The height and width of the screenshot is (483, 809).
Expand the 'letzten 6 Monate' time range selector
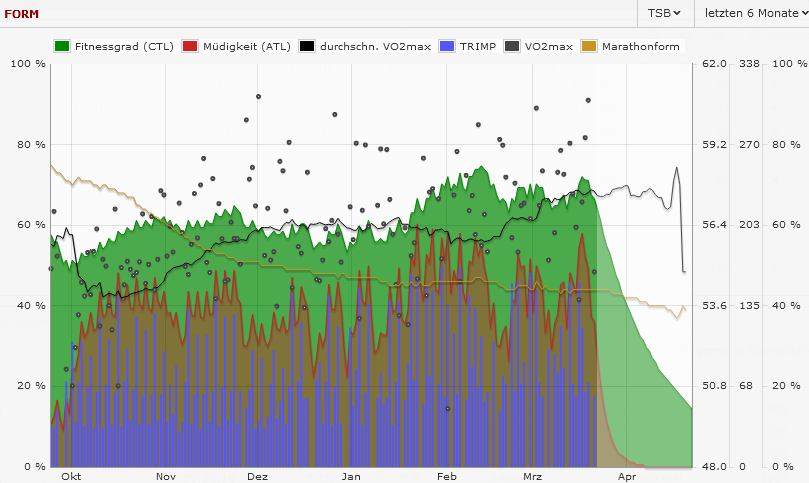click(x=750, y=13)
